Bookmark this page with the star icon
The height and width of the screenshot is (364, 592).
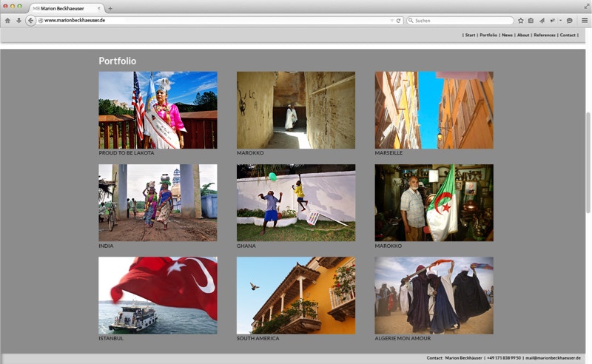(x=521, y=21)
